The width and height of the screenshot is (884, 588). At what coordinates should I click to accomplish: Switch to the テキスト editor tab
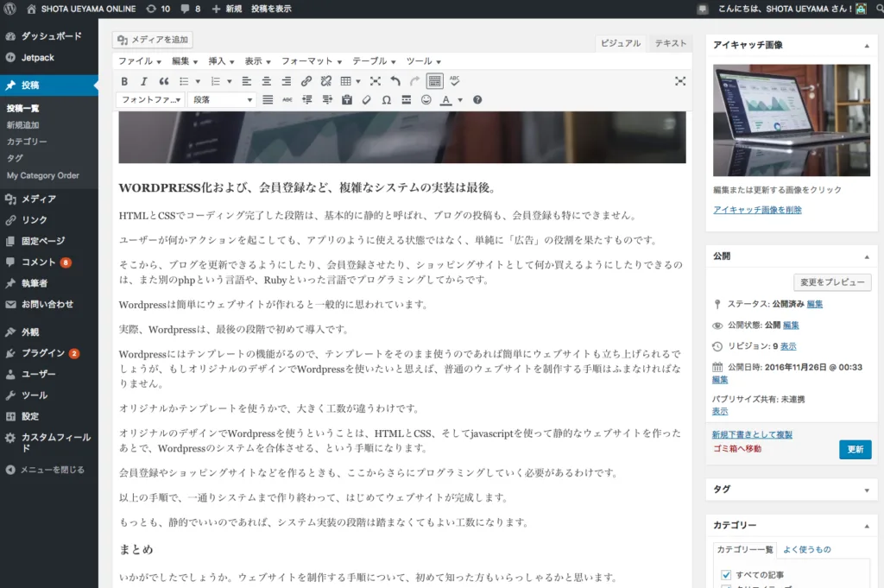click(670, 43)
